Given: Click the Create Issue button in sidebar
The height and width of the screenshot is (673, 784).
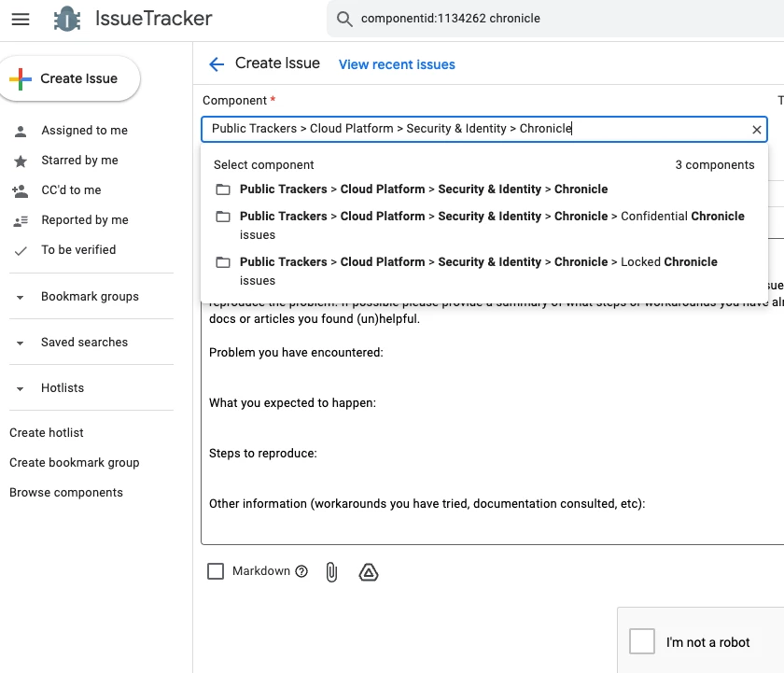Looking at the screenshot, I should click(x=69, y=78).
